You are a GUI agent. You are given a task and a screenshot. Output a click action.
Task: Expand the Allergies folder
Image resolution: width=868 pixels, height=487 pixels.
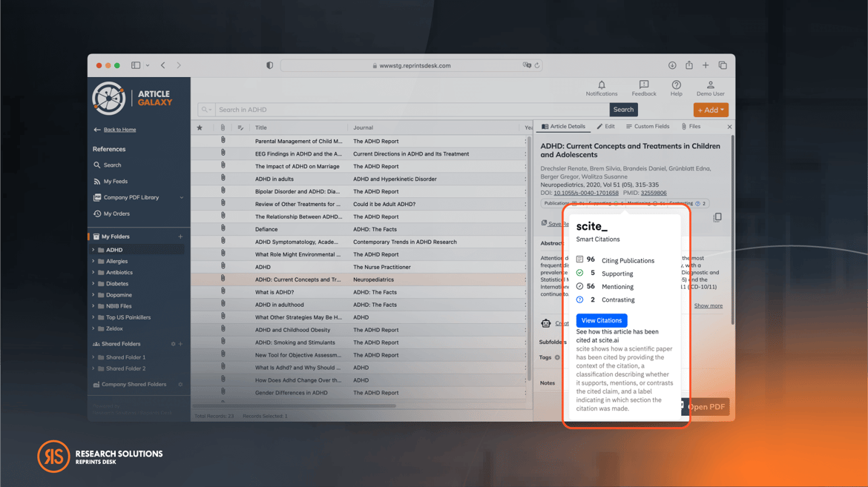93,262
